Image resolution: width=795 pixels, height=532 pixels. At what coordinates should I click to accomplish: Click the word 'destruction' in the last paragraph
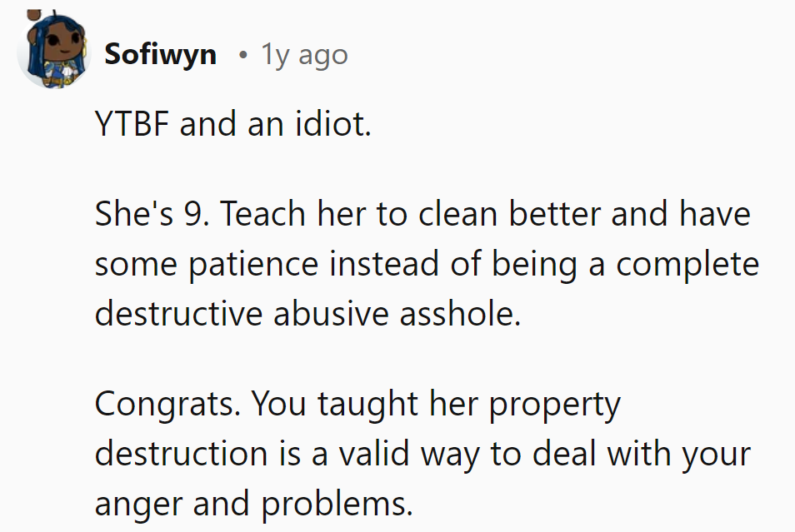pyautogui.click(x=181, y=454)
